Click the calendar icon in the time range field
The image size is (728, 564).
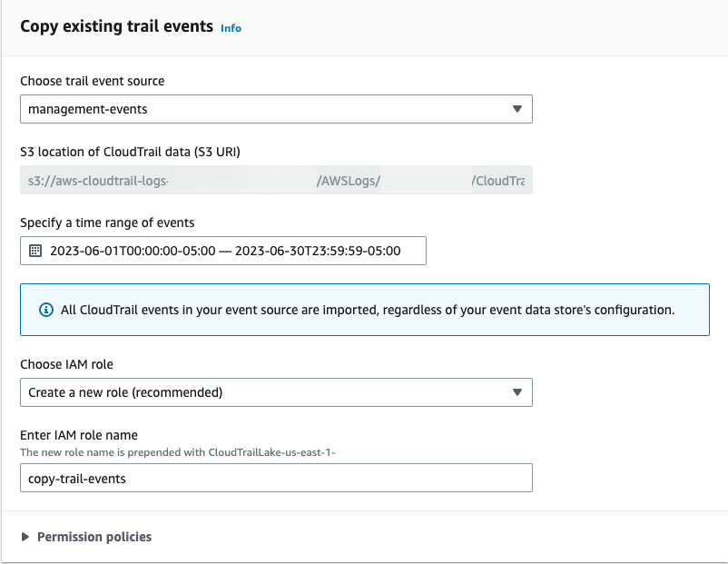[36, 251]
